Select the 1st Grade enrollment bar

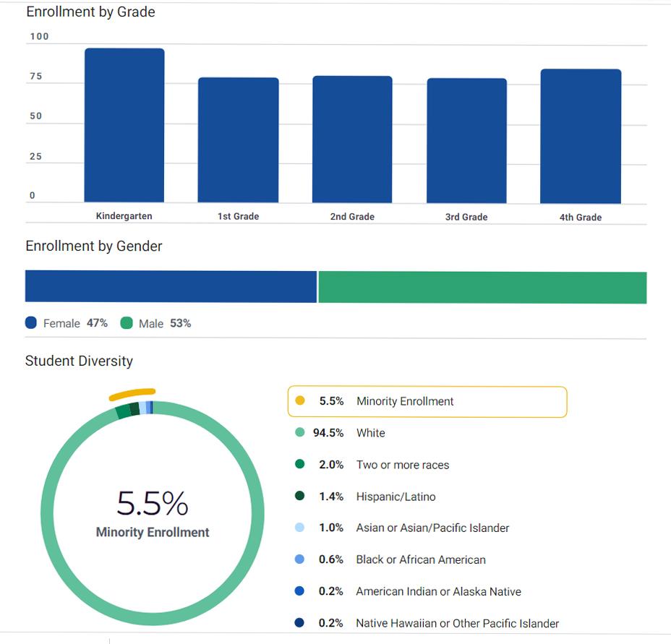(x=239, y=141)
